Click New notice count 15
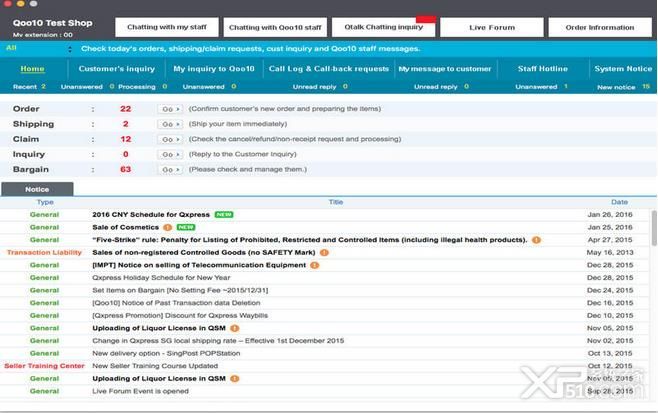 tap(646, 87)
